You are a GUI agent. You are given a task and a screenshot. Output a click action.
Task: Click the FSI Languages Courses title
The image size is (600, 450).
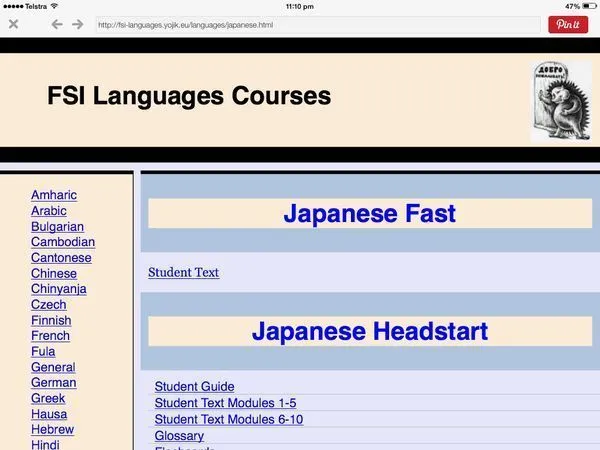click(x=189, y=96)
